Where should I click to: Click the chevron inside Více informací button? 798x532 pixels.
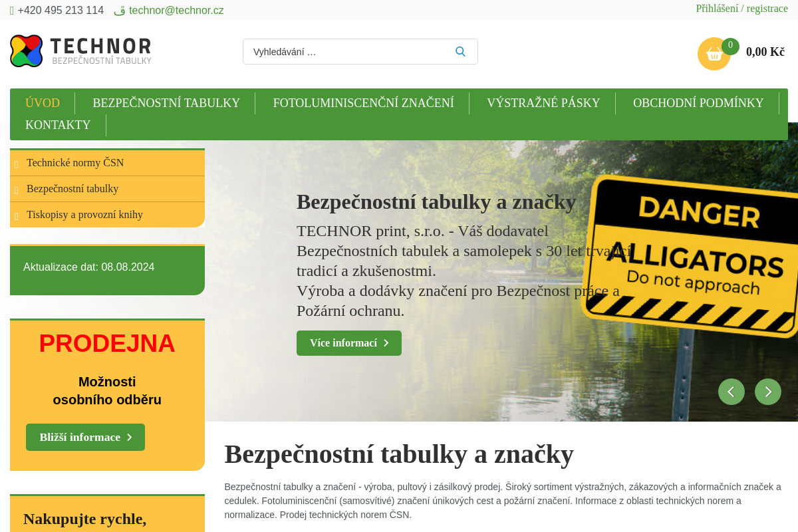point(386,342)
